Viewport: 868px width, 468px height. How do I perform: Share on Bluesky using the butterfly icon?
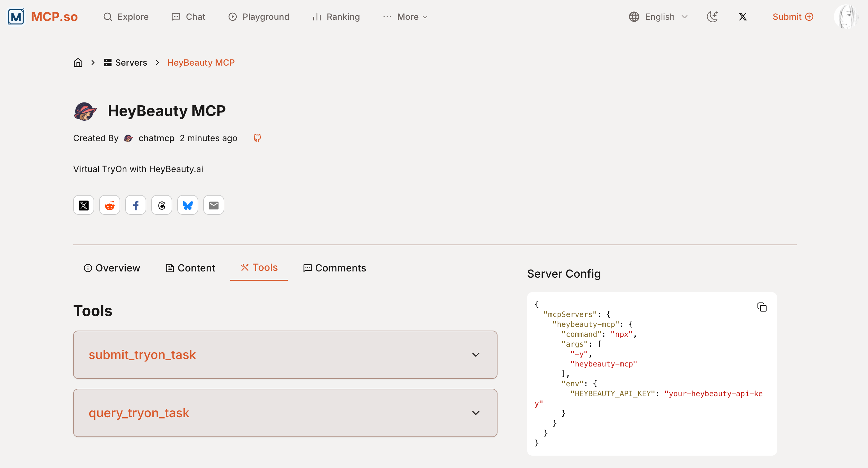[x=188, y=205]
